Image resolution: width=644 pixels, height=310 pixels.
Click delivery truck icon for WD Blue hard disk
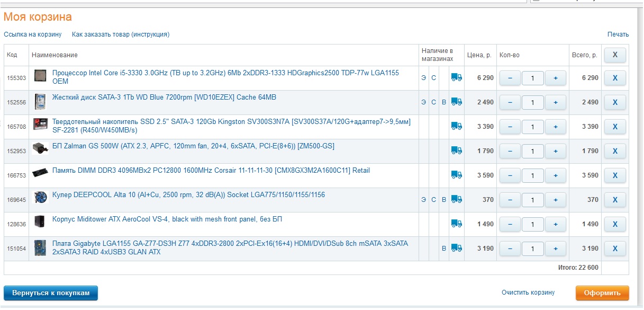coord(456,102)
